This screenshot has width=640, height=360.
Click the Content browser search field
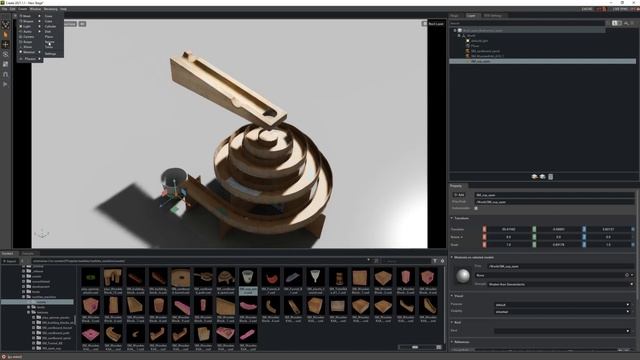click(x=406, y=261)
